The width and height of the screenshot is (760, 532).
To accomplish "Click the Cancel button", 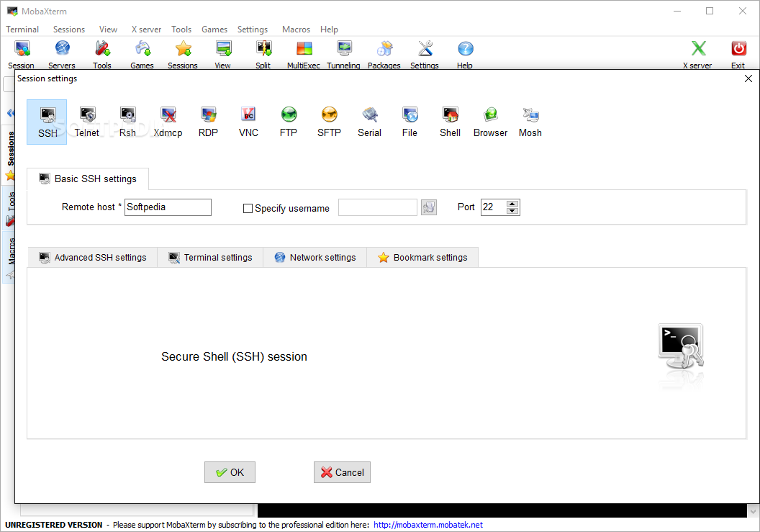I will tap(342, 472).
